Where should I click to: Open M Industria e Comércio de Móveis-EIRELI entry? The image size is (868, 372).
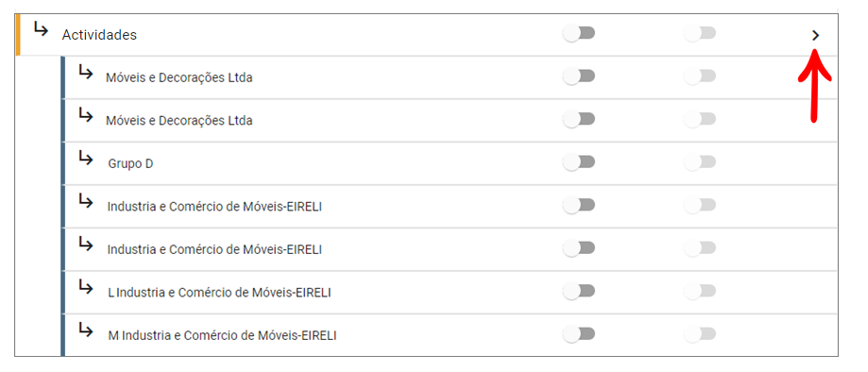coord(223,335)
